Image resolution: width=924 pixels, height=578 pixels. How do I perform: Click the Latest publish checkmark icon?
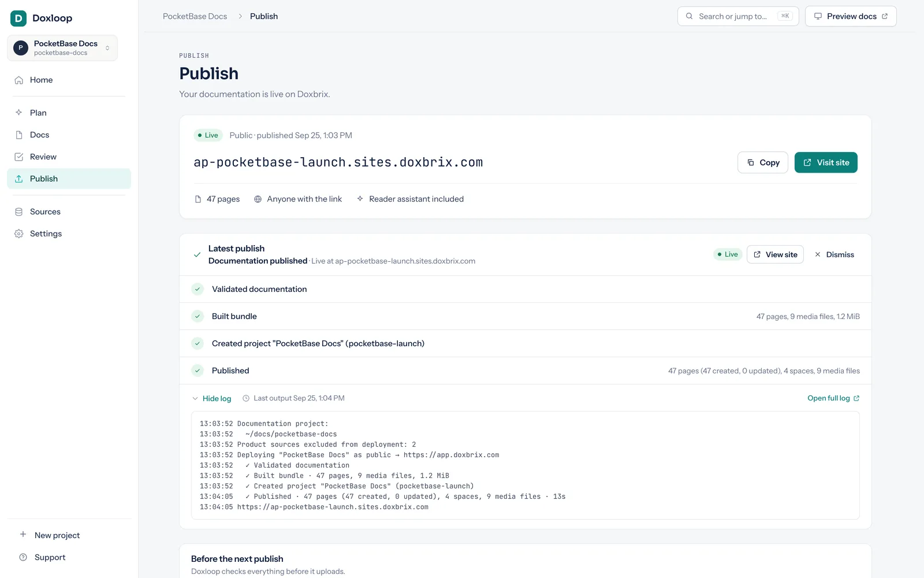point(197,254)
